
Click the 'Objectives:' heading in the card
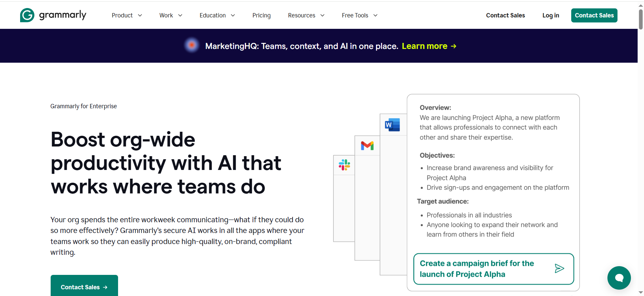tap(437, 155)
